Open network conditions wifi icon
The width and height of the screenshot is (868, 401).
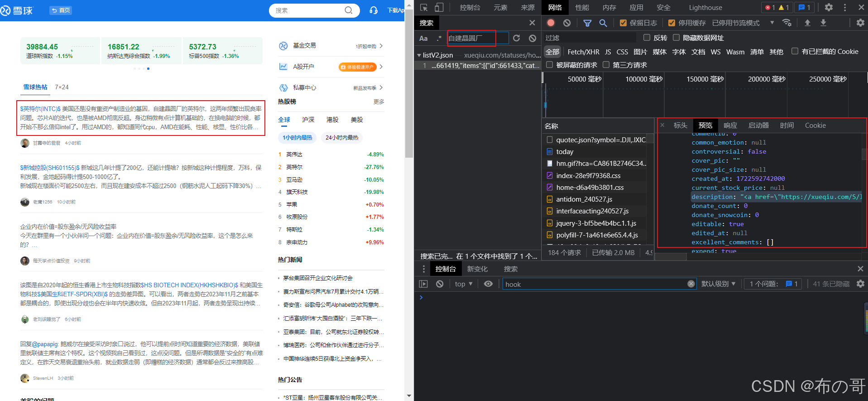point(787,23)
